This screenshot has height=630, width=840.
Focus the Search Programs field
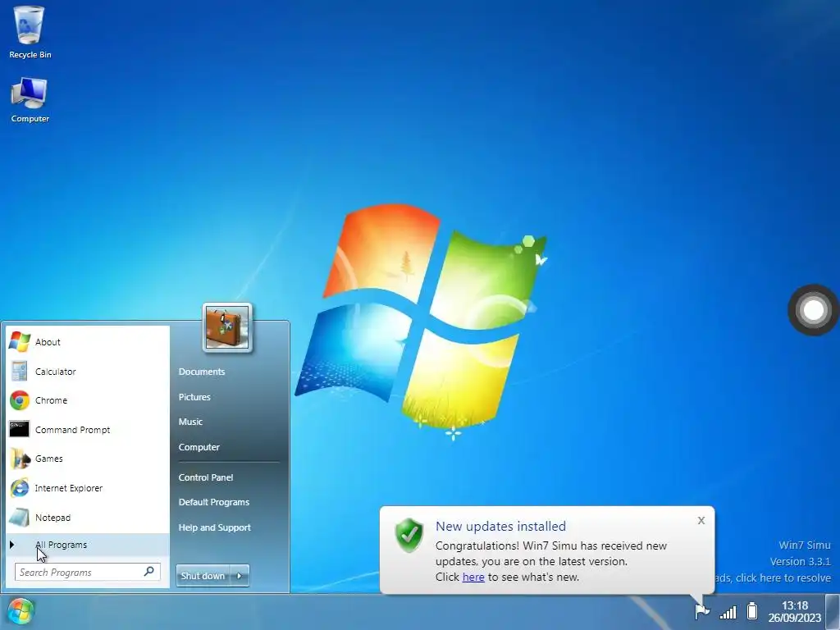[87, 572]
